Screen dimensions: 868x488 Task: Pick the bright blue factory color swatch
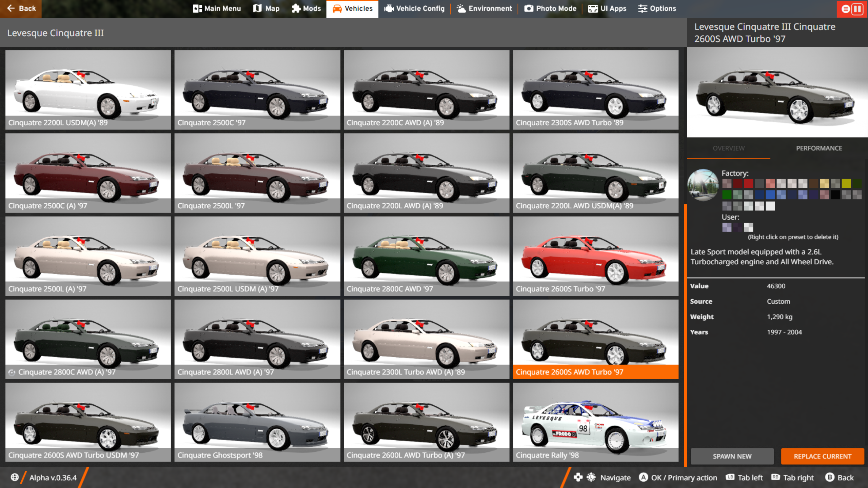(770, 195)
